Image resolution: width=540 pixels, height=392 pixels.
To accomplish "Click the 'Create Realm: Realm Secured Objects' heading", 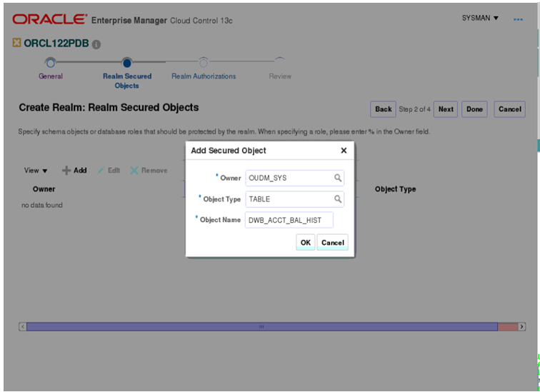I will (109, 107).
